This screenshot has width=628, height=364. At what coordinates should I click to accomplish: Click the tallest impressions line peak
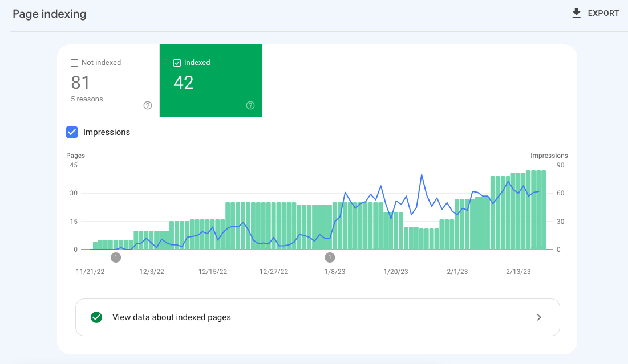[x=422, y=175]
